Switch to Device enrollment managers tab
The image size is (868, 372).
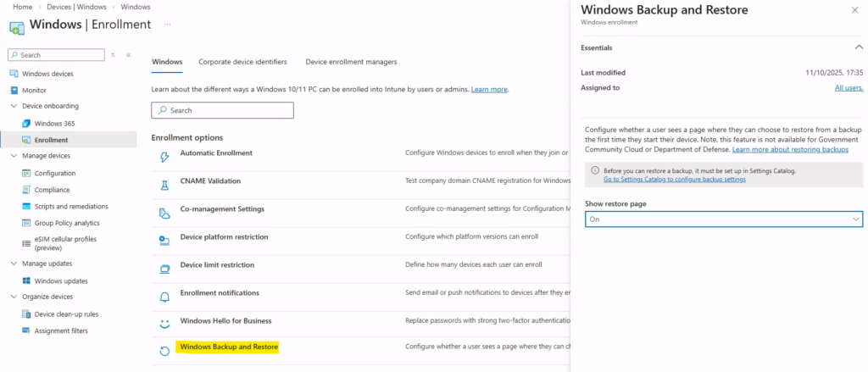pos(351,62)
